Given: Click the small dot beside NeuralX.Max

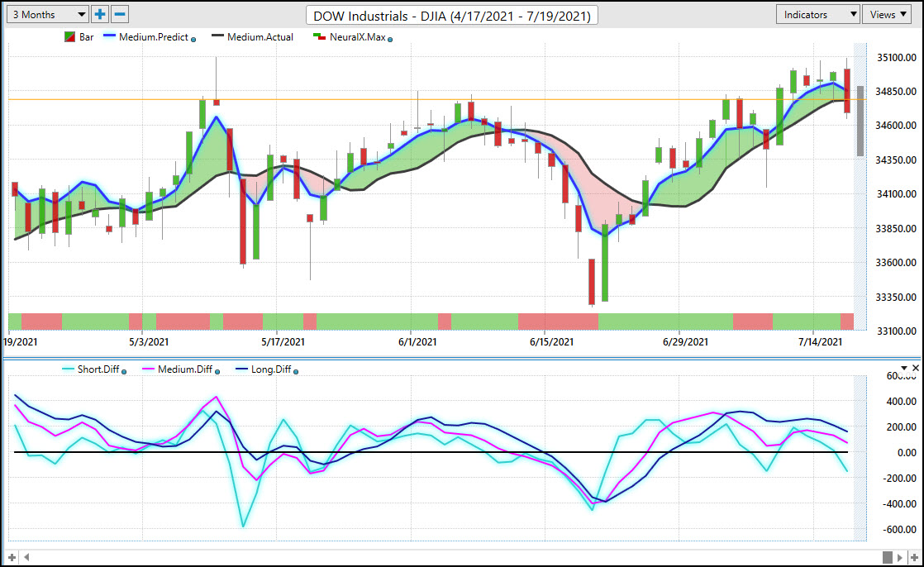Looking at the screenshot, I should pos(390,40).
